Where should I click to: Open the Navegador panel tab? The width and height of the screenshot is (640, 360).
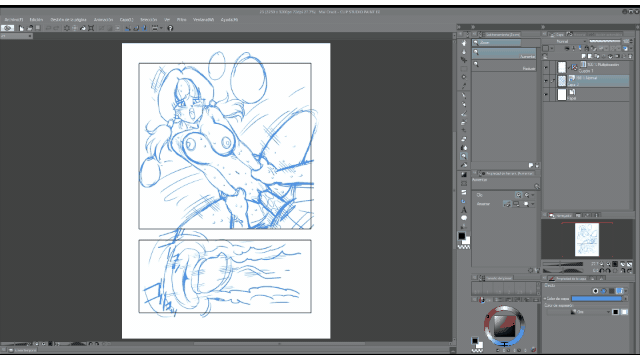point(561,216)
